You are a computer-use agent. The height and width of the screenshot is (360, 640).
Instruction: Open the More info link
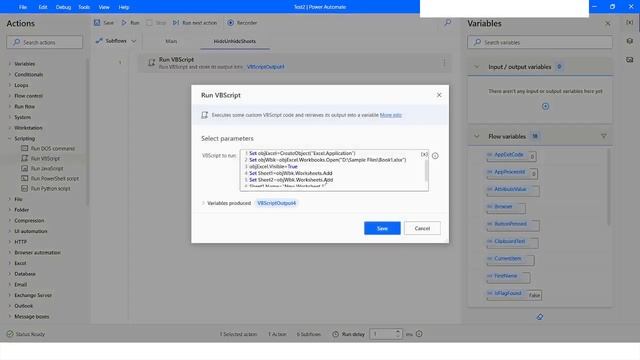tap(391, 115)
